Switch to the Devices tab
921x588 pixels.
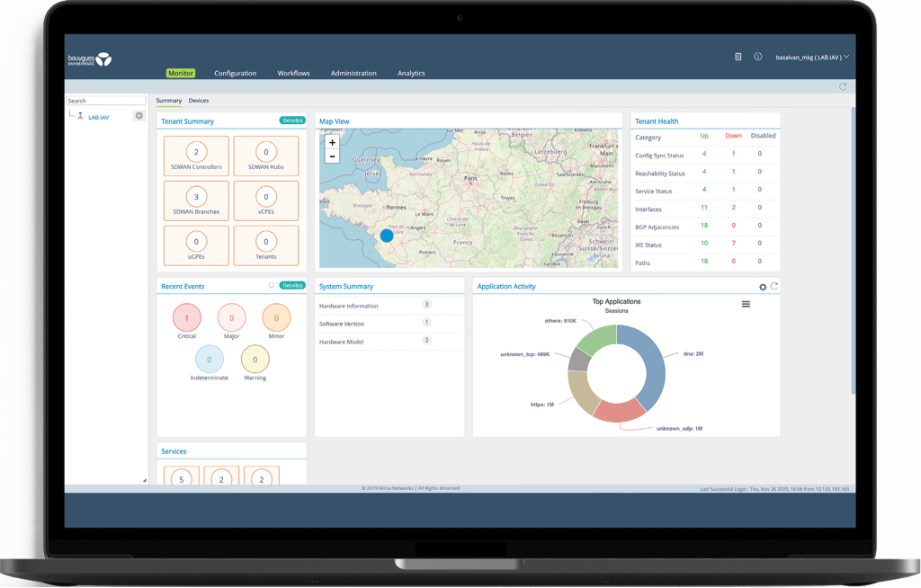pos(199,101)
